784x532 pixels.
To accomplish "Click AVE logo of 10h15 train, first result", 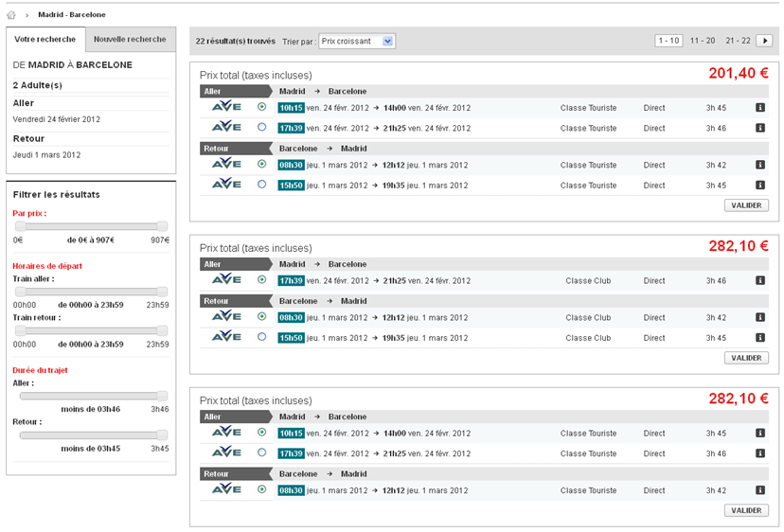I will 226,108.
